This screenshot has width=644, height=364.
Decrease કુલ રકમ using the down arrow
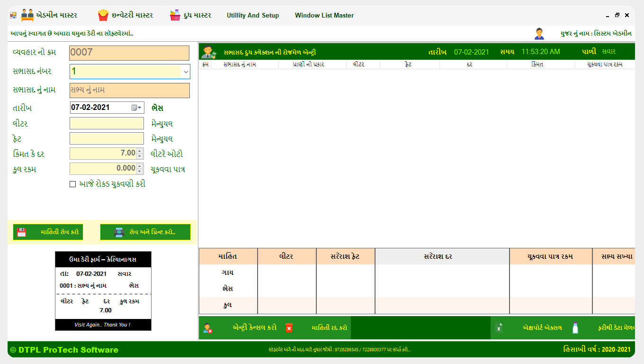pyautogui.click(x=139, y=171)
